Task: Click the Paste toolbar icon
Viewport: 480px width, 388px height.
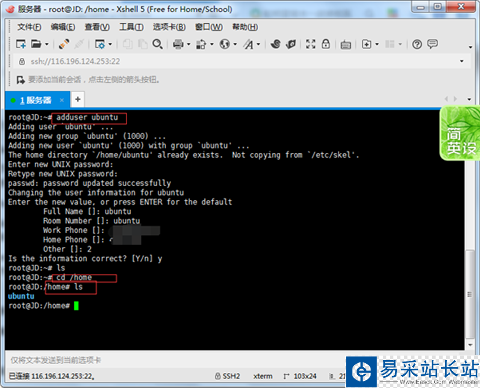Action: [143, 44]
